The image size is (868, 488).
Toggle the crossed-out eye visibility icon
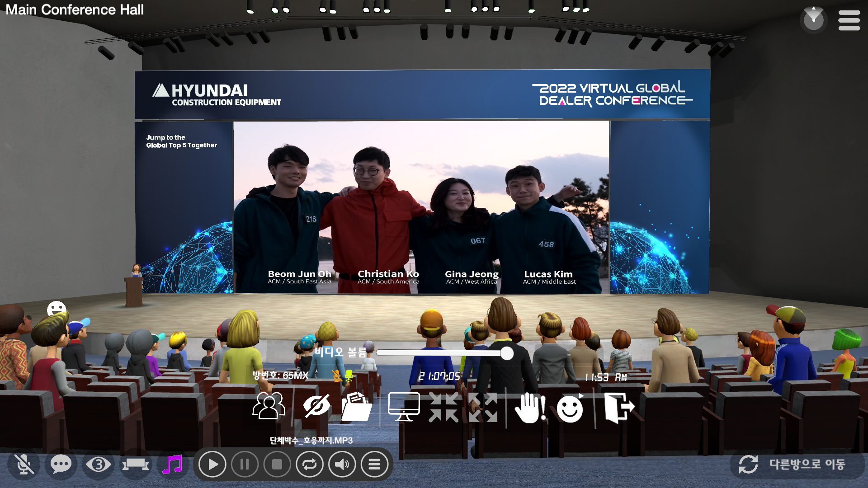point(316,406)
